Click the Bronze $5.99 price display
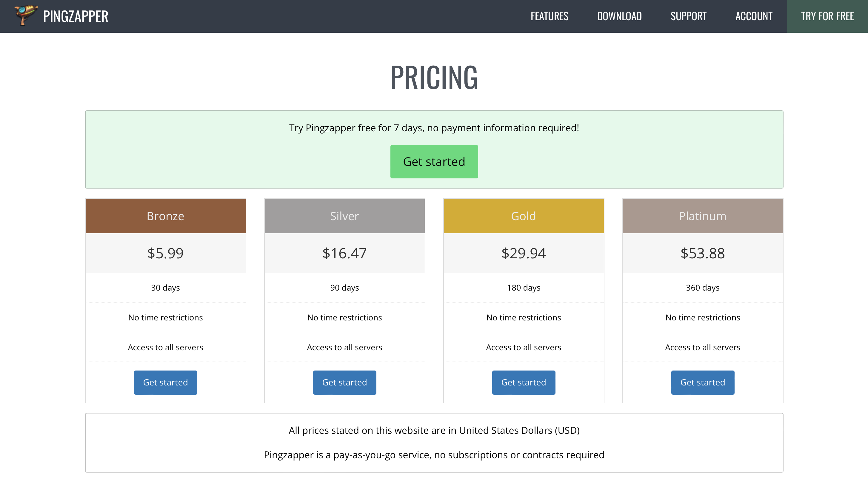 click(165, 253)
